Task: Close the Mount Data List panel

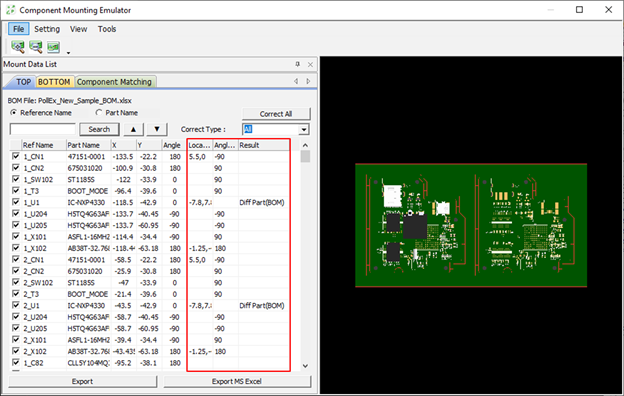Action: [310, 64]
